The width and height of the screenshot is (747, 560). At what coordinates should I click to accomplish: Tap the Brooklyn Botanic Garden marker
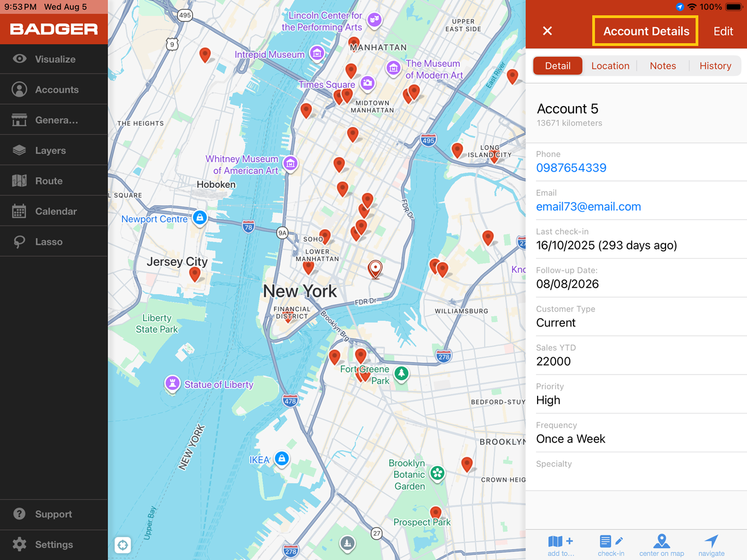(437, 473)
